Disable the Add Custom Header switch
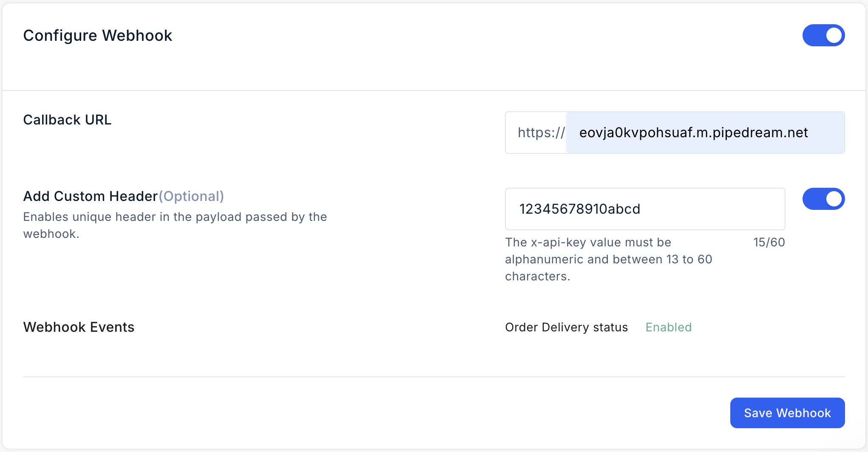 823,199
